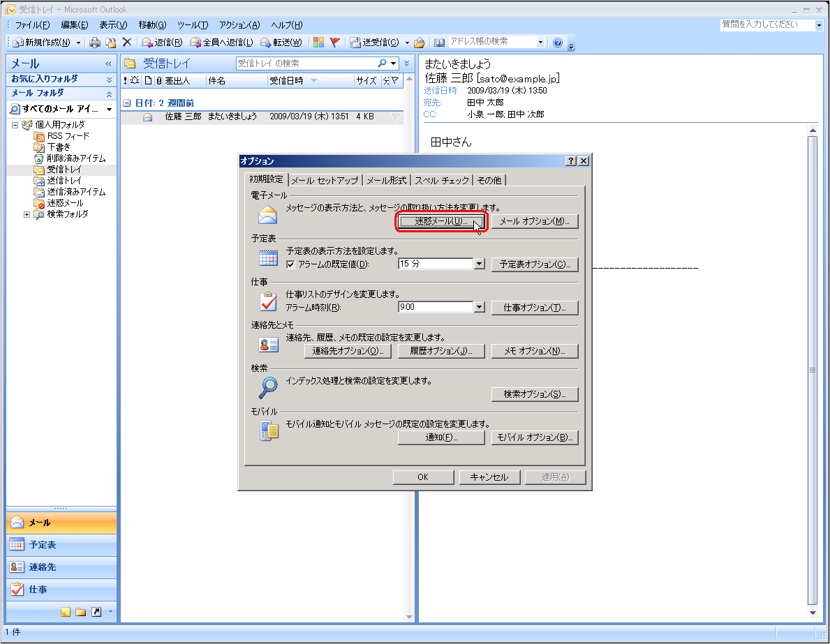Click the メール オプション(M)... button
Viewport: 830px width, 644px height.
535,221
